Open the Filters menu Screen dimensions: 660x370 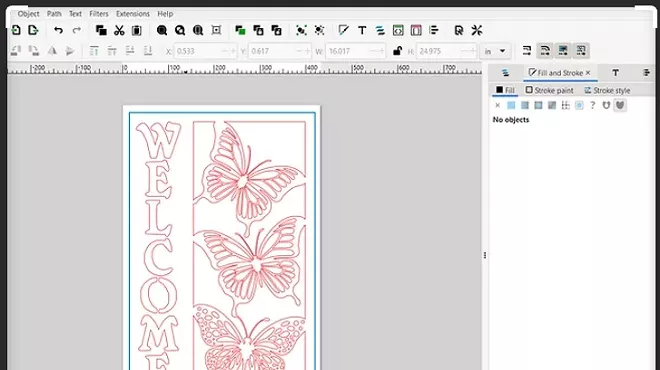[98, 14]
